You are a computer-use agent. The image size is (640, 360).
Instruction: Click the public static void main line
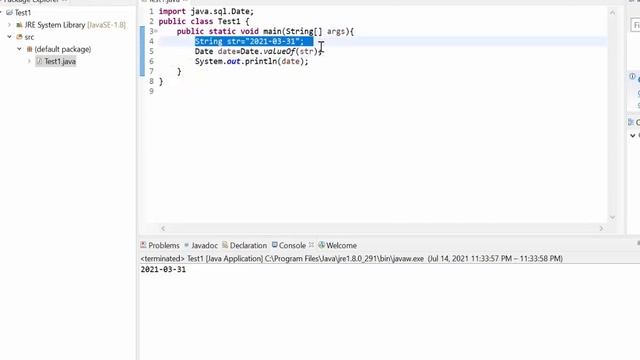(x=265, y=31)
